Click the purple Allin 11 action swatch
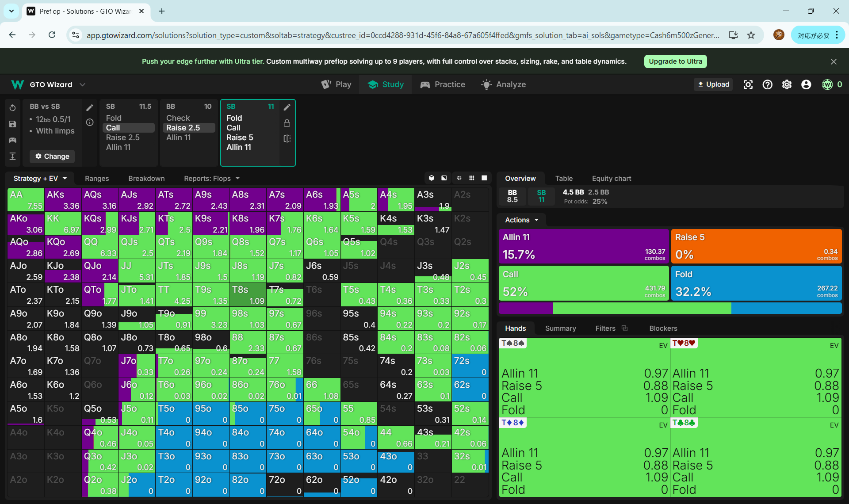Screen dimensions: 849x504 point(583,246)
